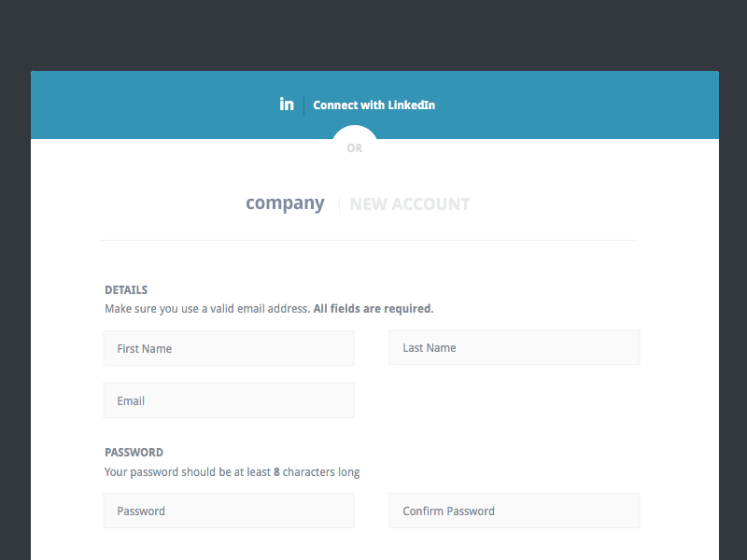This screenshot has width=747, height=560.
Task: Click the DETAILS section heading
Action: [x=124, y=289]
